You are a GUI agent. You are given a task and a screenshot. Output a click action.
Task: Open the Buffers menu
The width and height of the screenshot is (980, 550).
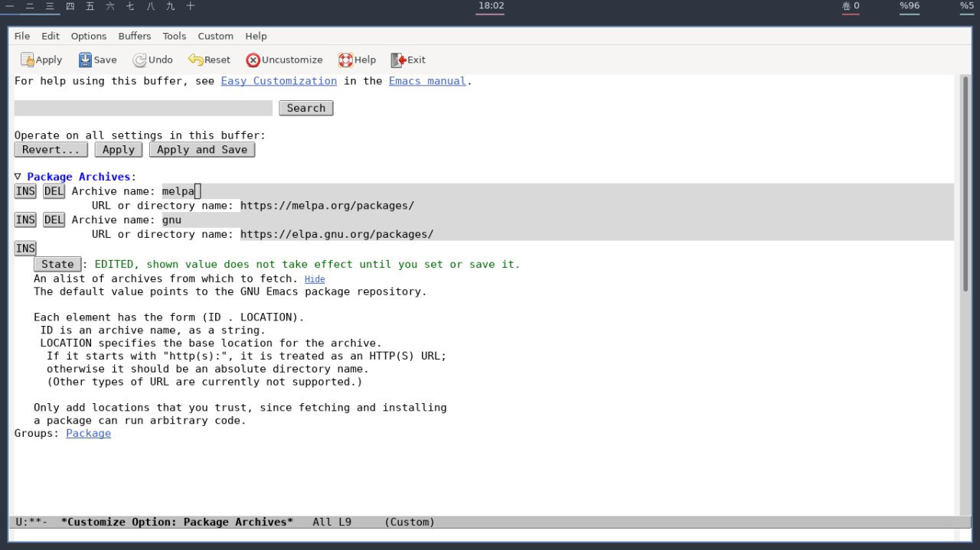pos(135,36)
